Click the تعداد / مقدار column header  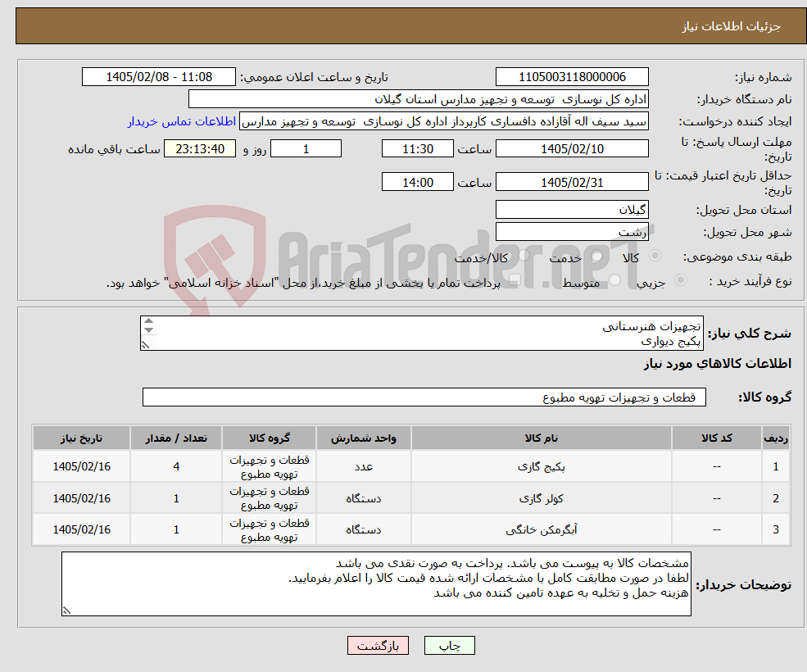(x=176, y=438)
